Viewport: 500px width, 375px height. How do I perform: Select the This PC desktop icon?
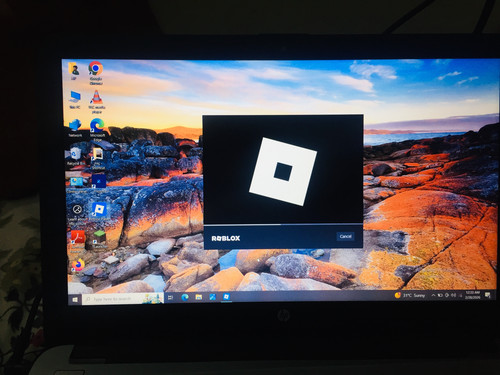coord(75,100)
